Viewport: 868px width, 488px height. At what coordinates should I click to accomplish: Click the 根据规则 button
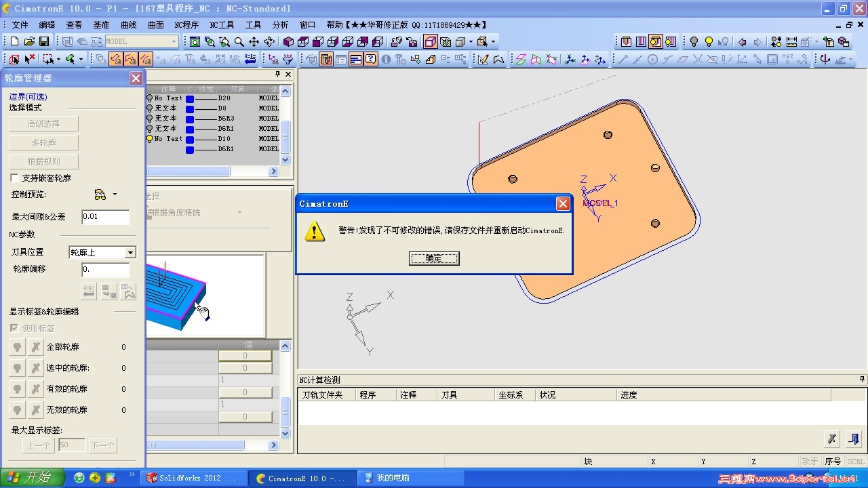pyautogui.click(x=44, y=162)
